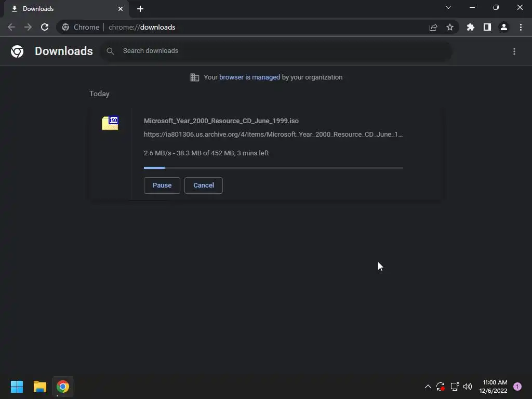The image size is (532, 399).
Task: Open the network tray icon
Action: point(455,387)
